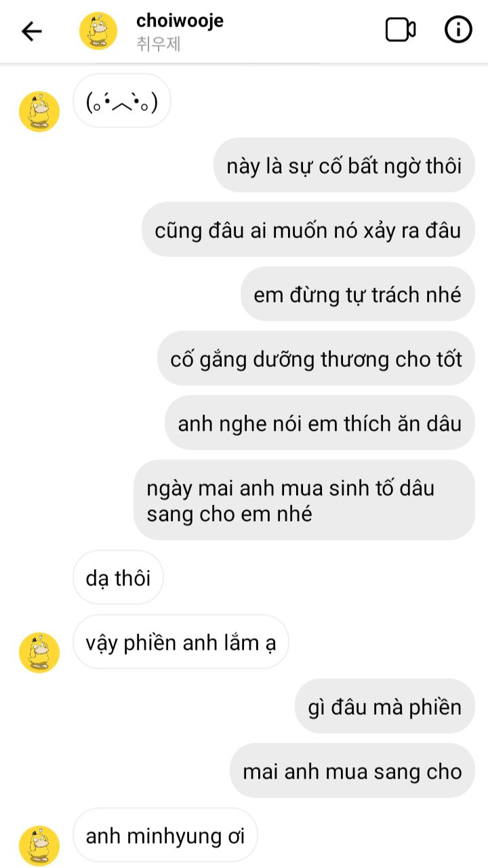Tap the avatar beside "anh minhyung ơi"
Image resolution: width=488 pixels, height=868 pixels.
coord(39,846)
